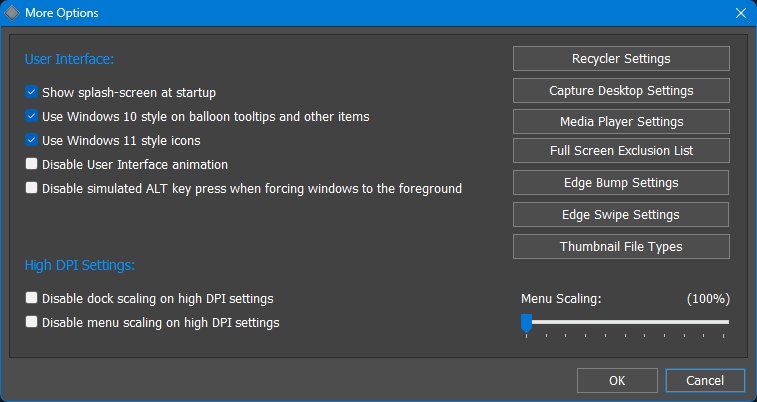Click the Menu Scaling slider thumb

(526, 323)
